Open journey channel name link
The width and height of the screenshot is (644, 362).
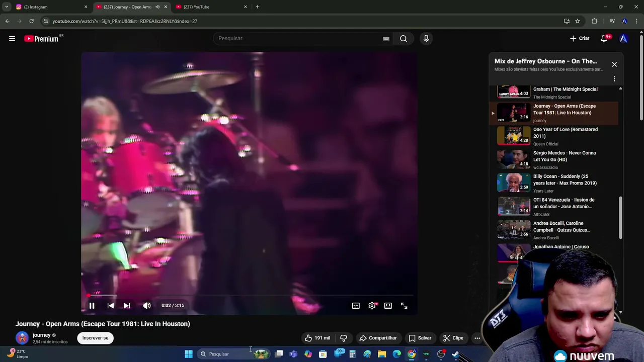click(x=42, y=335)
